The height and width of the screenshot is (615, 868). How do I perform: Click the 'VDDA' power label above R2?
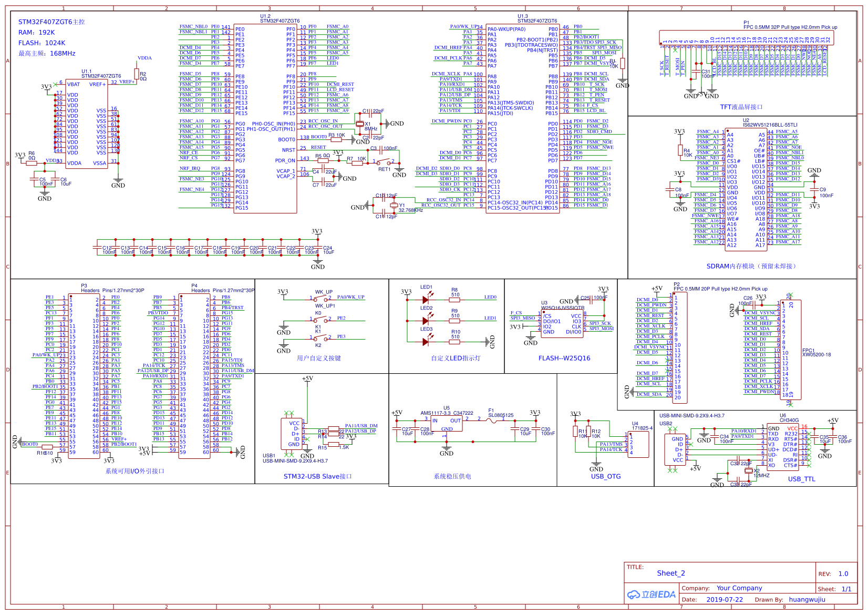pyautogui.click(x=144, y=58)
